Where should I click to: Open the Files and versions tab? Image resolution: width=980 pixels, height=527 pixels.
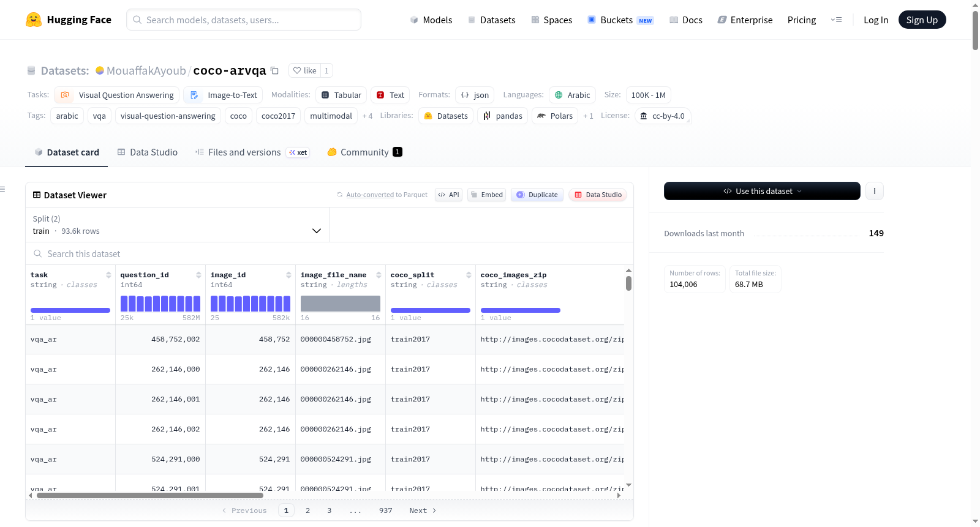tap(252, 152)
